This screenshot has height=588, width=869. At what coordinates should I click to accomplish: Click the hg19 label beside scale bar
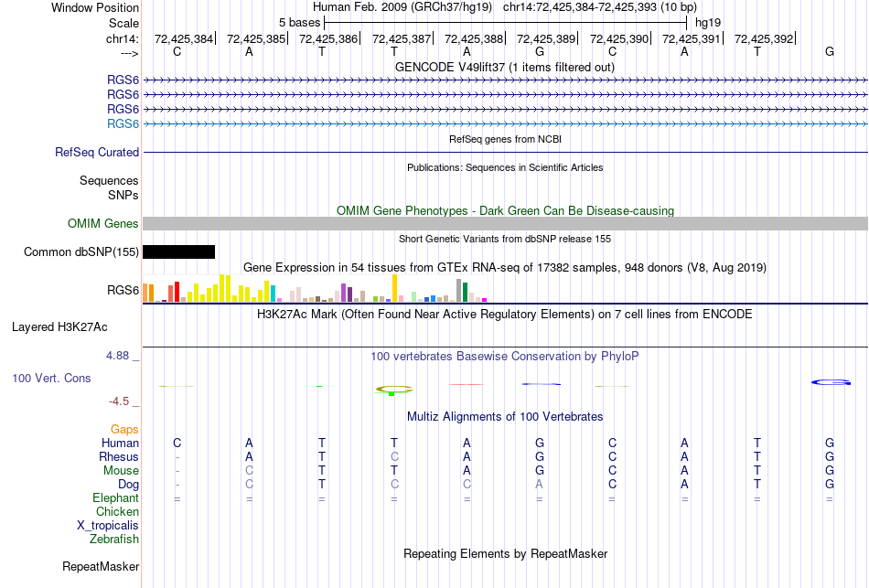[708, 23]
